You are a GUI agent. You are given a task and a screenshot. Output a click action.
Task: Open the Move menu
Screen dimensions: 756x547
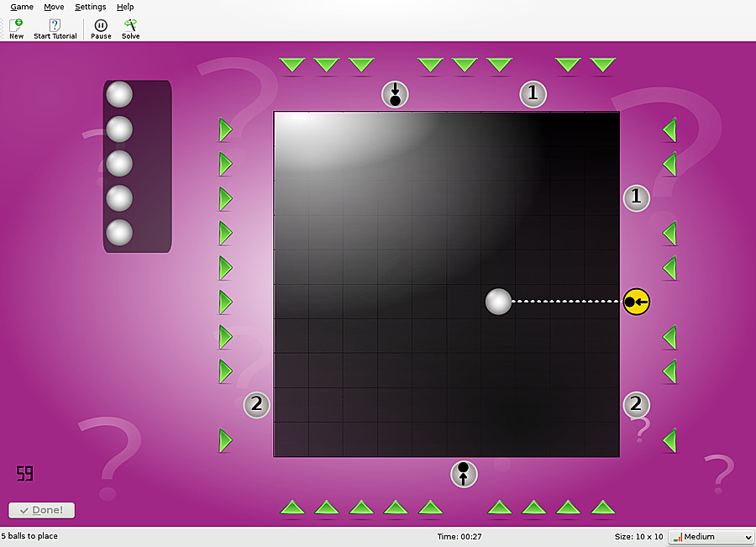[54, 7]
